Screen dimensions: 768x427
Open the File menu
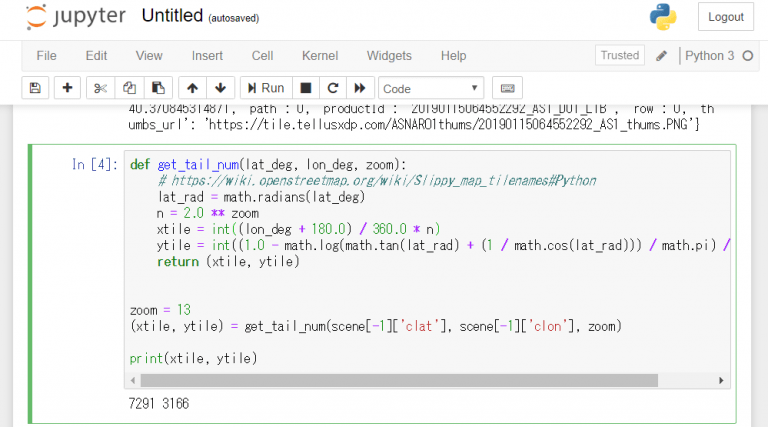click(47, 56)
